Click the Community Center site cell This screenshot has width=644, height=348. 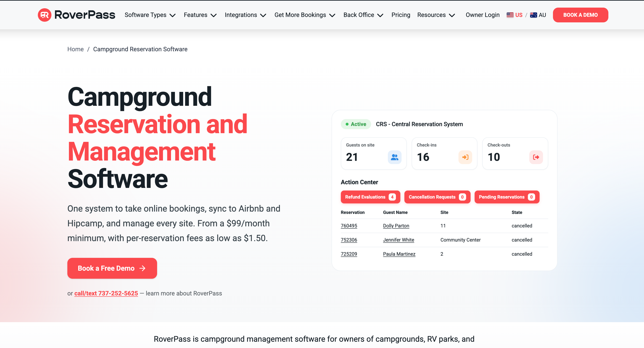[460, 240]
